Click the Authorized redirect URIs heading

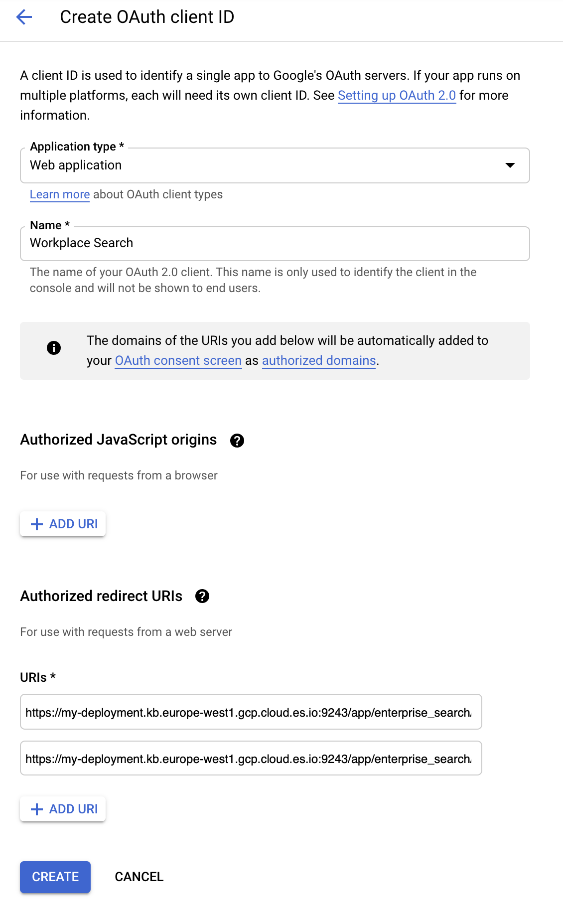click(101, 596)
